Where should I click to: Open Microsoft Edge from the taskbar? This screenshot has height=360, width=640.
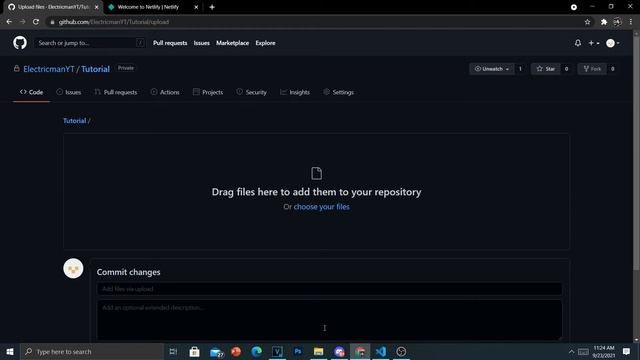pos(256,351)
